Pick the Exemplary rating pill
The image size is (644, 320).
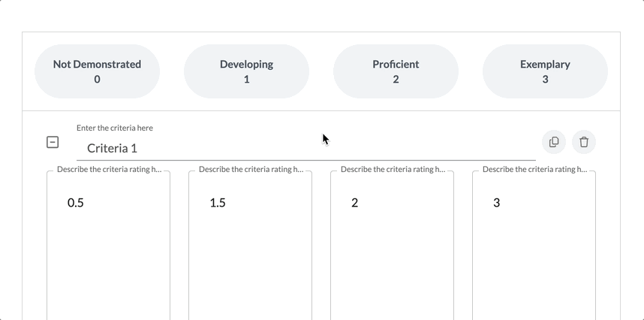tap(545, 71)
